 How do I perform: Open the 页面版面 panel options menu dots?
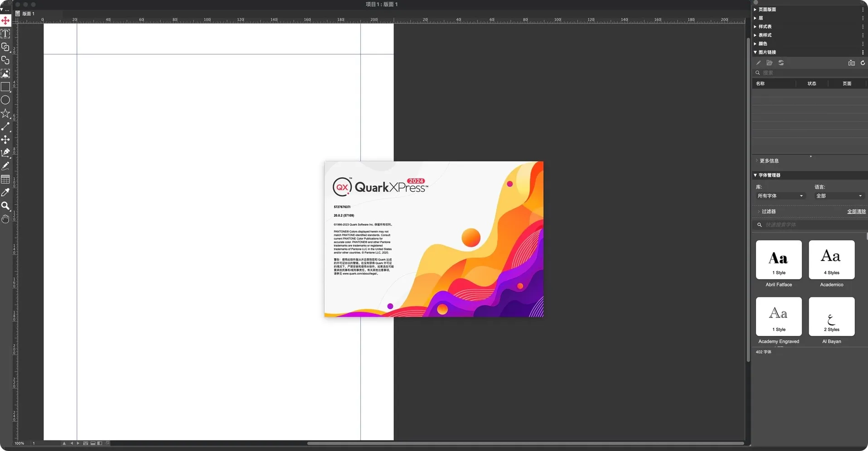[863, 10]
